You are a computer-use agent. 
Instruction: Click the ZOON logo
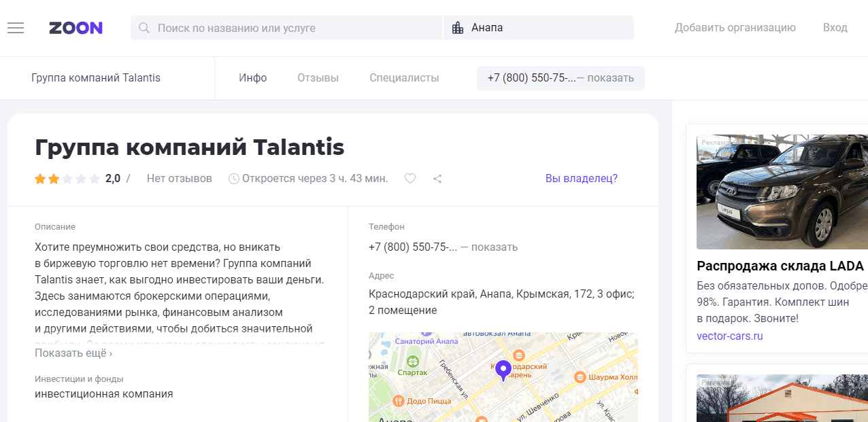(x=76, y=28)
